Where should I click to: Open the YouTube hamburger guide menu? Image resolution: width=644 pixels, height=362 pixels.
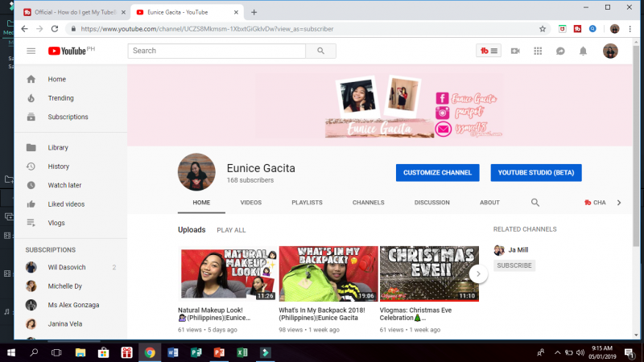coord(31,51)
